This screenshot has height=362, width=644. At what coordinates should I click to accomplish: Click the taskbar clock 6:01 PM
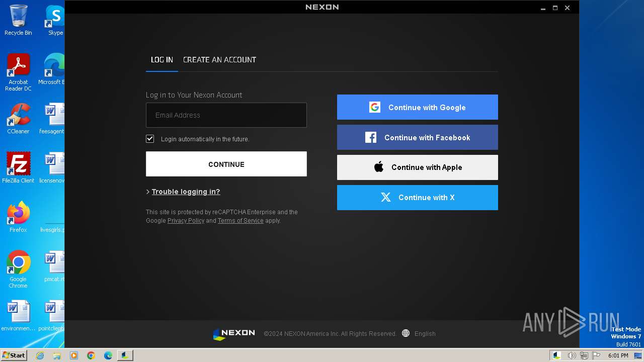click(618, 355)
